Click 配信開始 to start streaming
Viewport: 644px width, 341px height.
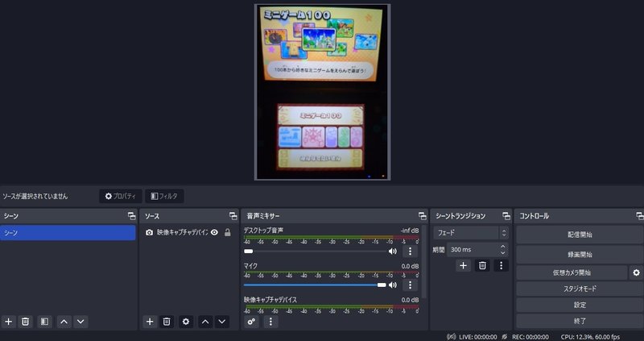(x=580, y=235)
